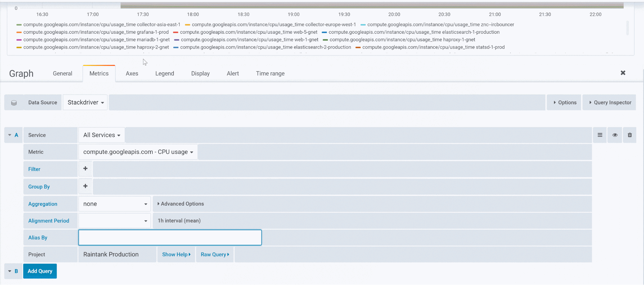This screenshot has height=285, width=644.
Task: Toggle web-5-gnet legend series
Action: click(249, 32)
